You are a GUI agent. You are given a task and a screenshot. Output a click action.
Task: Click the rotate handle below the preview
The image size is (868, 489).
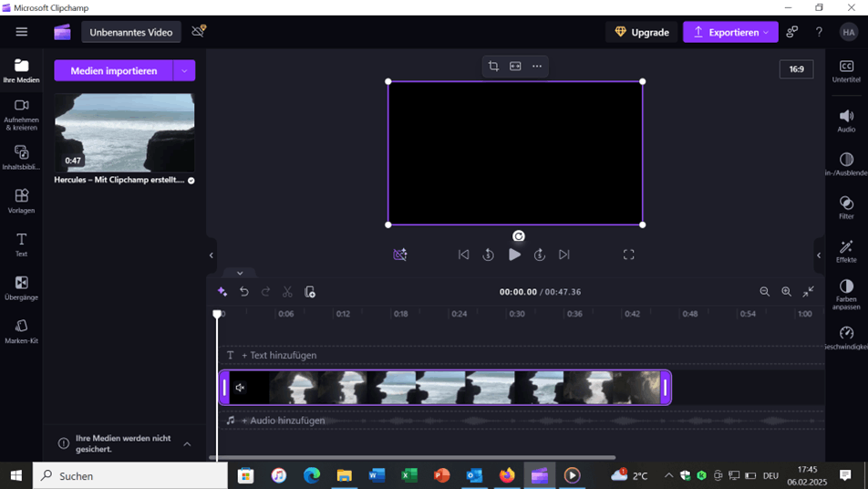tap(518, 236)
